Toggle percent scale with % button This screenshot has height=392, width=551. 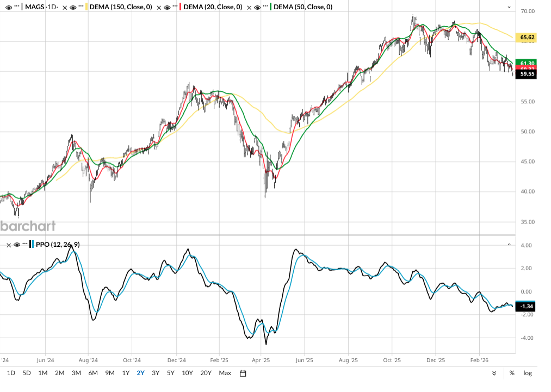[512, 373]
